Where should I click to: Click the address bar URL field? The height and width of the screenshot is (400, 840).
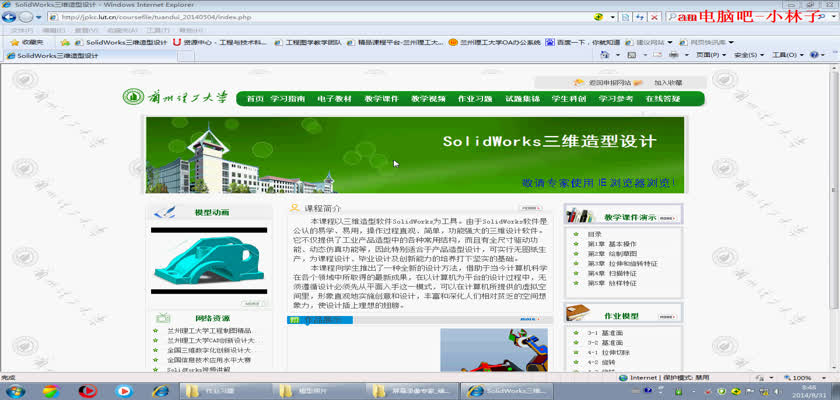point(321,17)
